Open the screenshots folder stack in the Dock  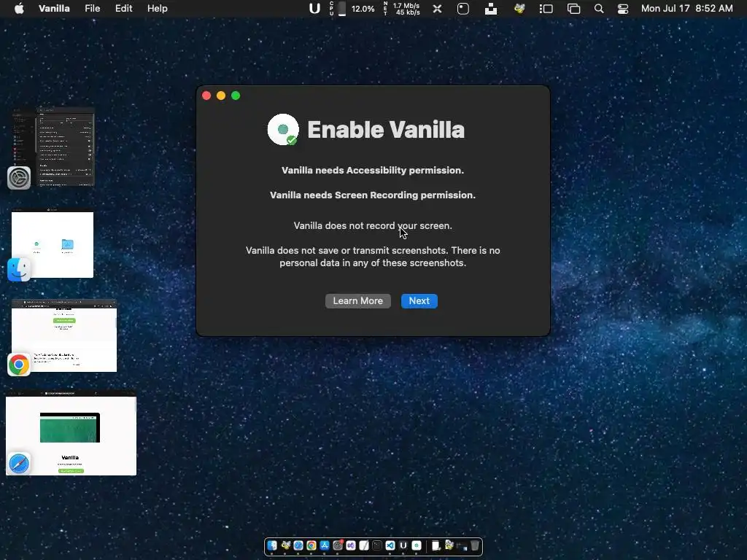pos(462,546)
